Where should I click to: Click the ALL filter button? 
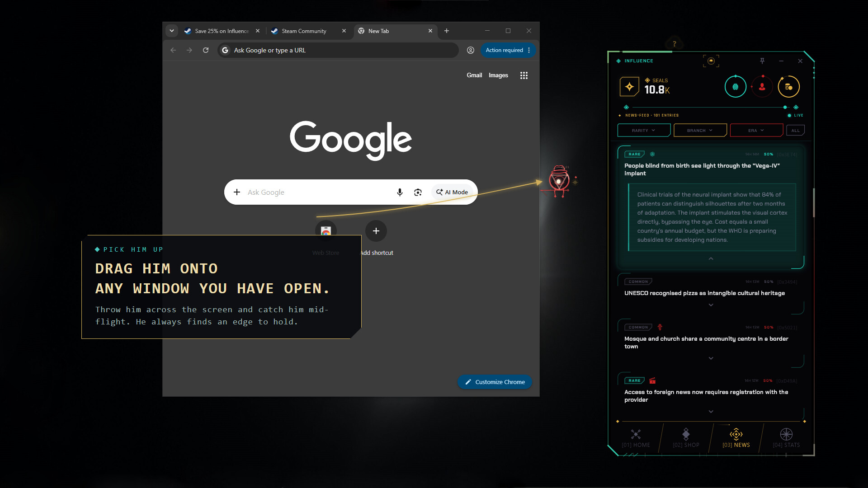click(x=795, y=130)
